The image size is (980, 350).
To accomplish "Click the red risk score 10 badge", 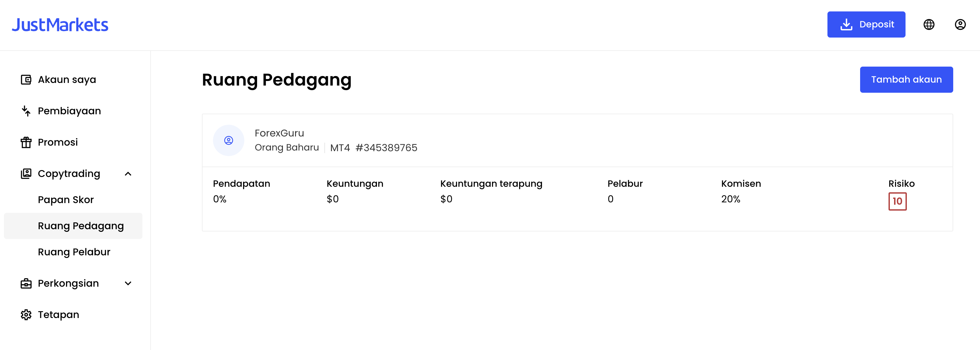I will point(897,201).
